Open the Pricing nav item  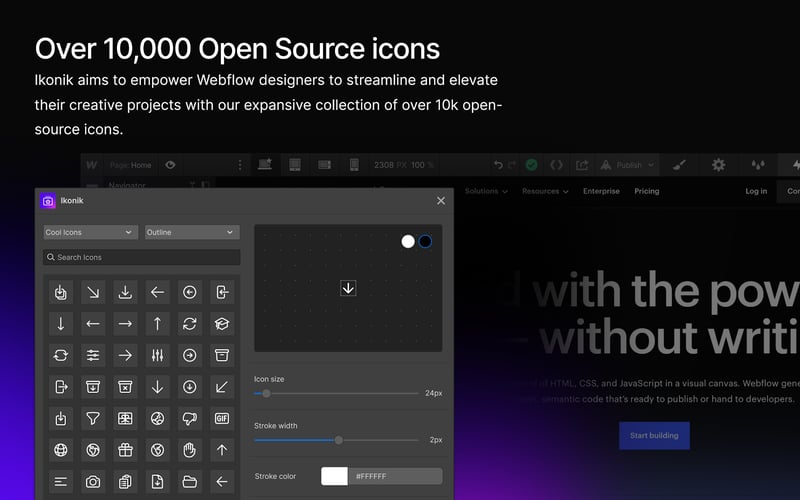(646, 191)
